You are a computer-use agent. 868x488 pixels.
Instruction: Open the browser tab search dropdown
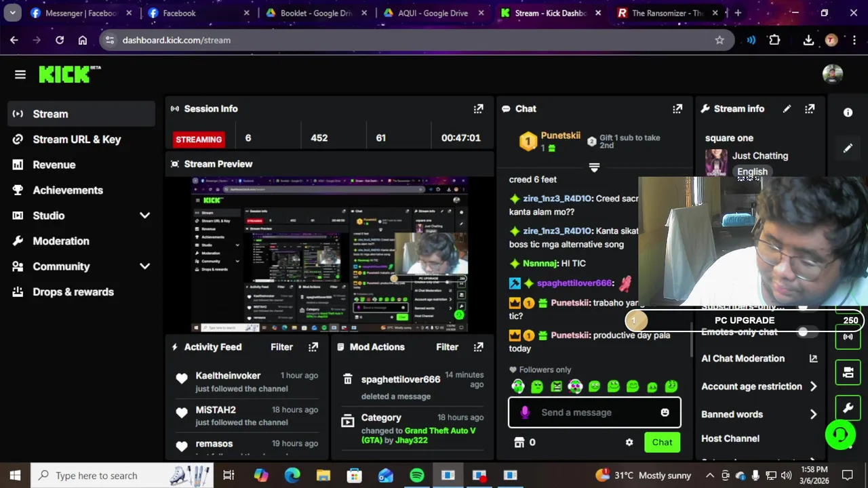point(12,13)
